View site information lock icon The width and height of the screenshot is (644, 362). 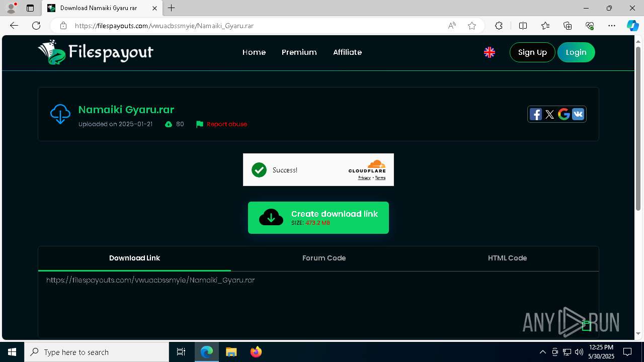63,26
